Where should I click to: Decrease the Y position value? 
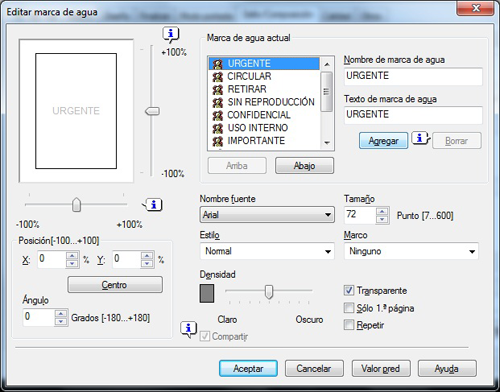(x=147, y=264)
